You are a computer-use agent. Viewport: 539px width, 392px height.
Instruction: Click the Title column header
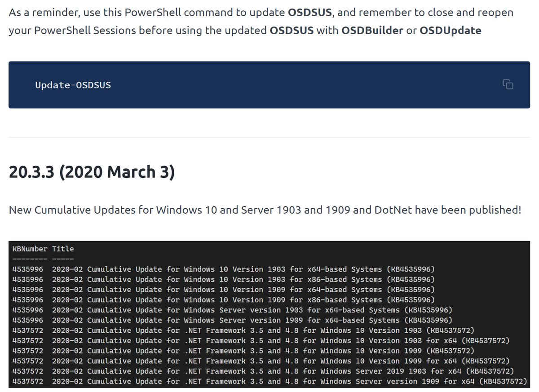pyautogui.click(x=63, y=249)
